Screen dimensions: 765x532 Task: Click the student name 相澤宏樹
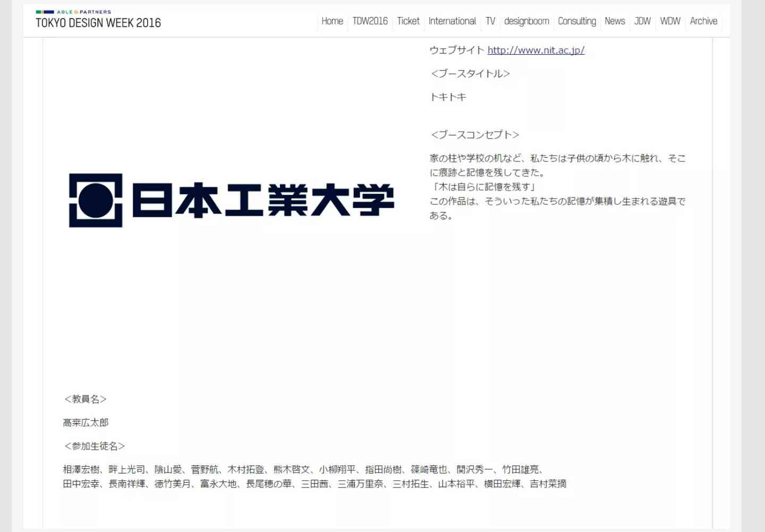click(81, 469)
